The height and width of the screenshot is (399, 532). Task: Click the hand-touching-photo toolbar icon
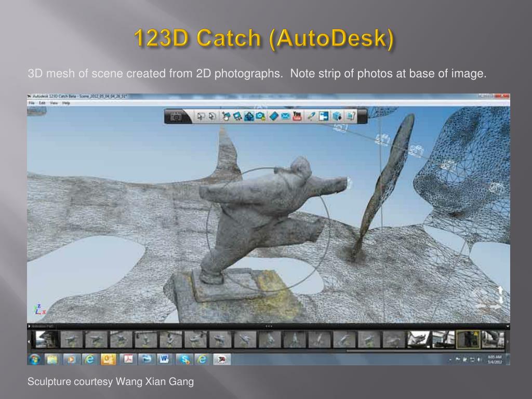point(225,117)
